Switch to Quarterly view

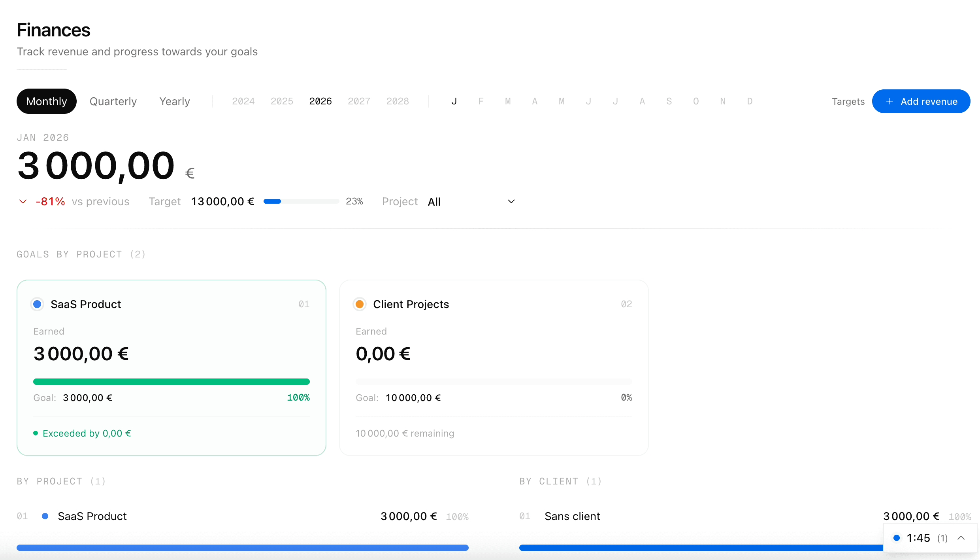(x=113, y=101)
